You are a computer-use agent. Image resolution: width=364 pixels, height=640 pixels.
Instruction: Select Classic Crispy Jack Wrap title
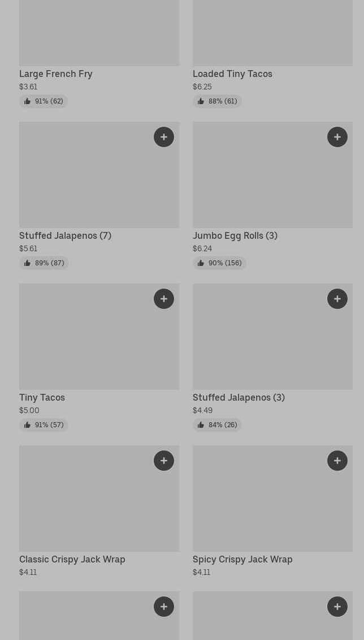[72, 559]
